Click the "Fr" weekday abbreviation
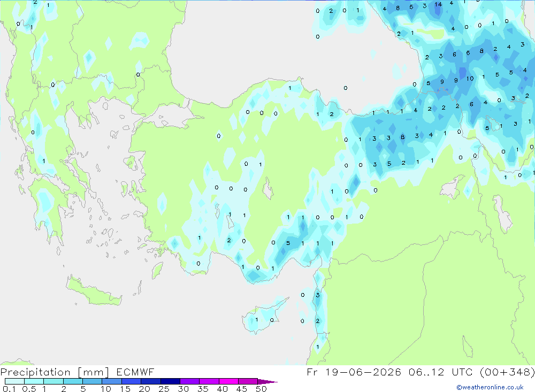Viewport: 535px width, 392px height. [x=312, y=372]
